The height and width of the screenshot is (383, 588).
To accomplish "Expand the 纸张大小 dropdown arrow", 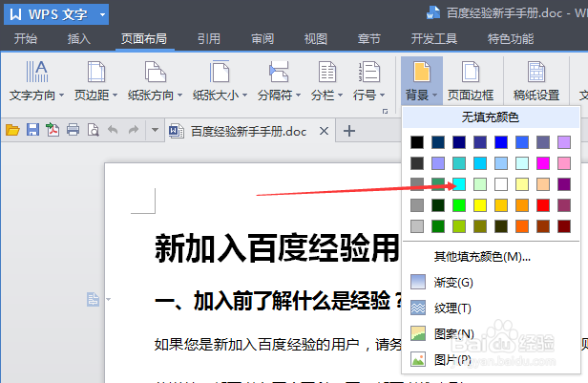I will point(244,96).
